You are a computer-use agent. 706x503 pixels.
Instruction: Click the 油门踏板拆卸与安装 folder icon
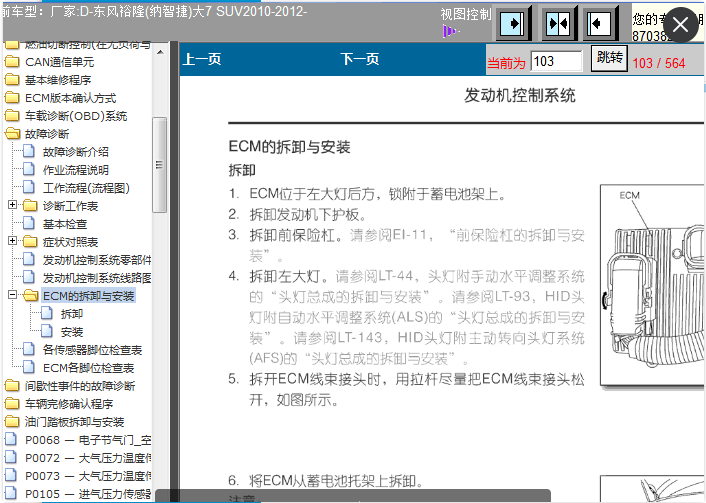[12, 422]
